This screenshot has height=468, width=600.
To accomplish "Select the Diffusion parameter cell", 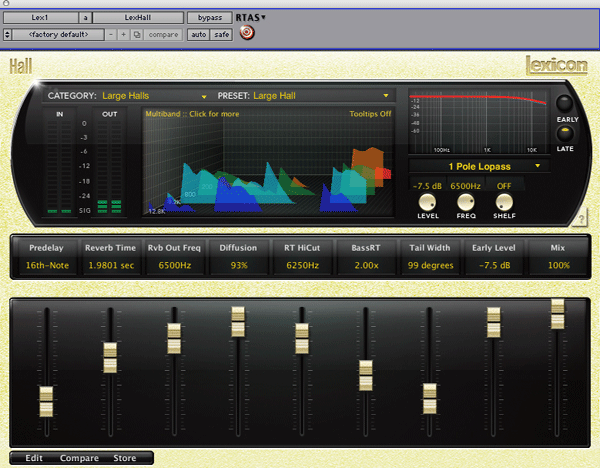I will coord(238,256).
